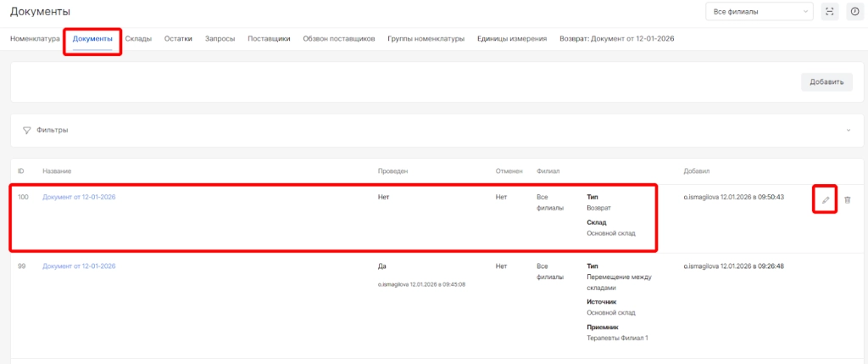The image size is (868, 364).
Task: Click the pencil edit icon for document 100
Action: coord(825,199)
